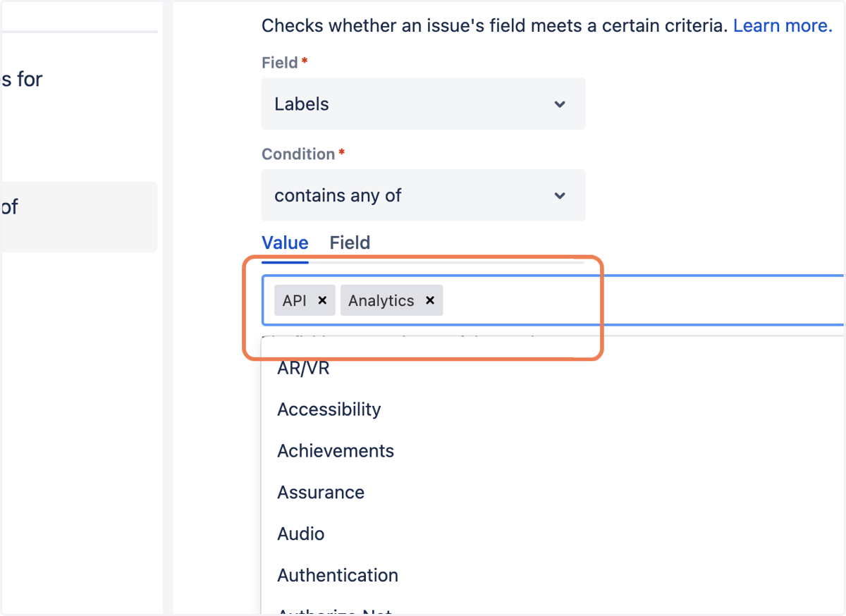
Task: Click the chevron on the Labels dropdown
Action: (560, 104)
